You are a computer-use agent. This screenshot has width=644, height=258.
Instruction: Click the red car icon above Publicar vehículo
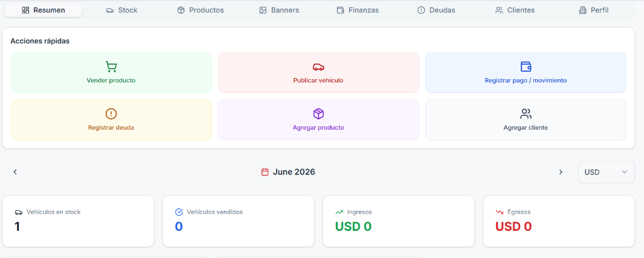click(318, 67)
